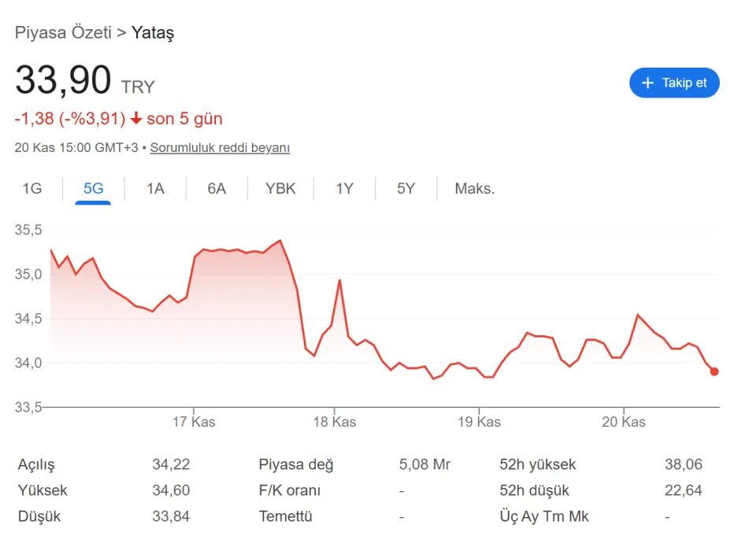The width and height of the screenshot is (756, 536).
Task: Click the red end-point dot on the chart
Action: tap(713, 372)
